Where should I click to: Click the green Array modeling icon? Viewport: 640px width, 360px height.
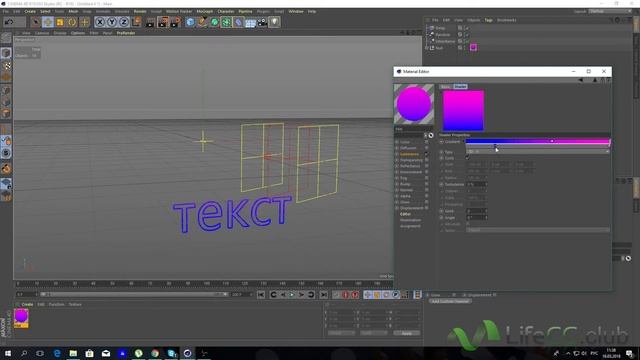click(x=227, y=22)
